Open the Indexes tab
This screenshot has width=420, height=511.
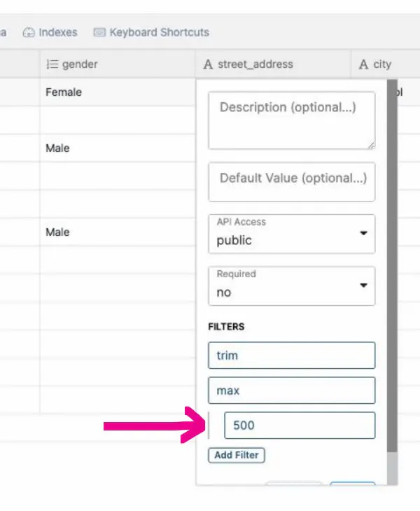pyautogui.click(x=50, y=32)
